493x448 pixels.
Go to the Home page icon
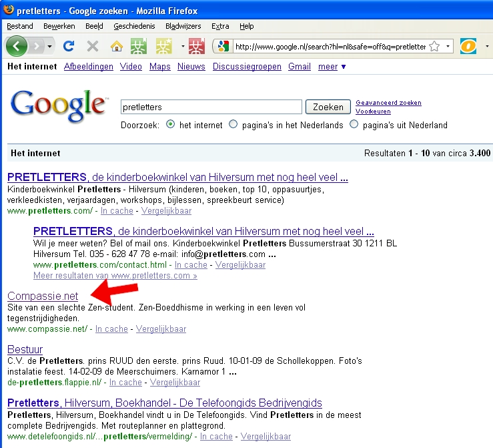[116, 47]
